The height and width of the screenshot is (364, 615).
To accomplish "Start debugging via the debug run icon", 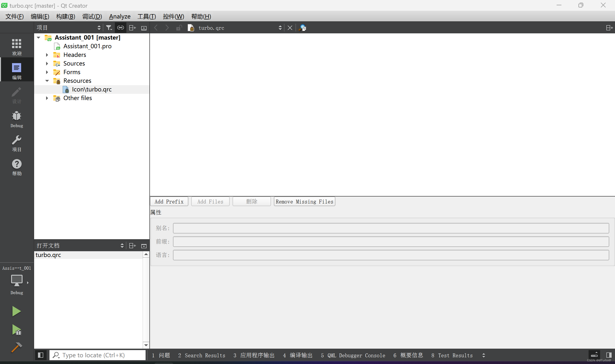I will click(x=16, y=329).
